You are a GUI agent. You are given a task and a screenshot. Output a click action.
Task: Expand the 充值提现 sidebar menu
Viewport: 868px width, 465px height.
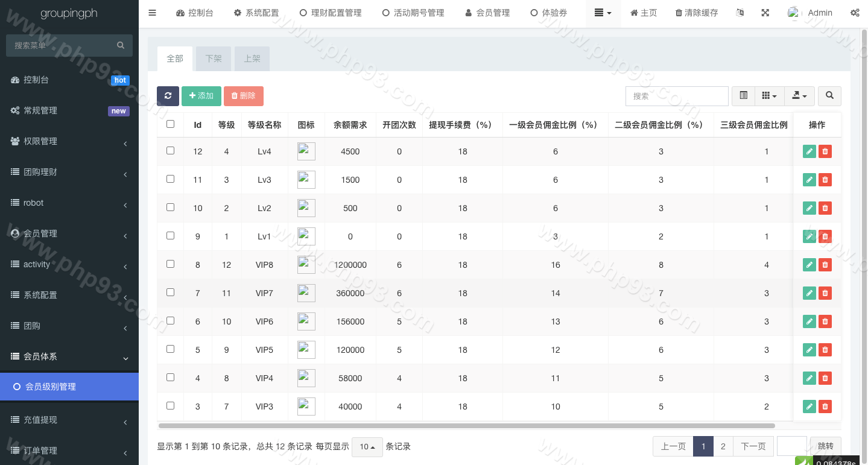coord(69,420)
